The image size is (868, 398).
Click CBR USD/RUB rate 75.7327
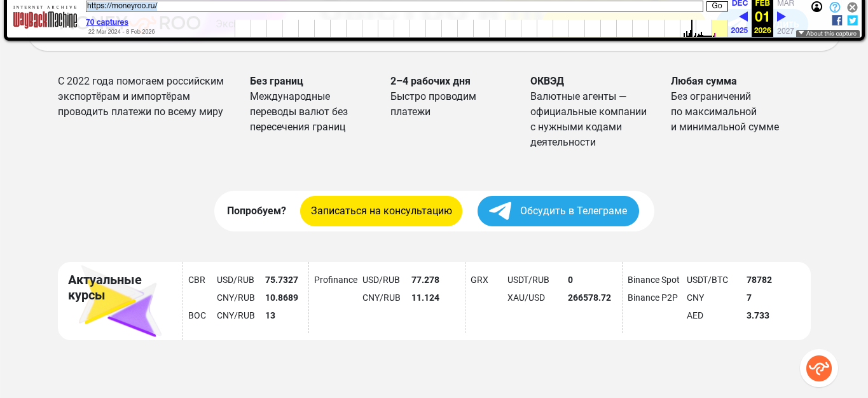[x=282, y=280]
